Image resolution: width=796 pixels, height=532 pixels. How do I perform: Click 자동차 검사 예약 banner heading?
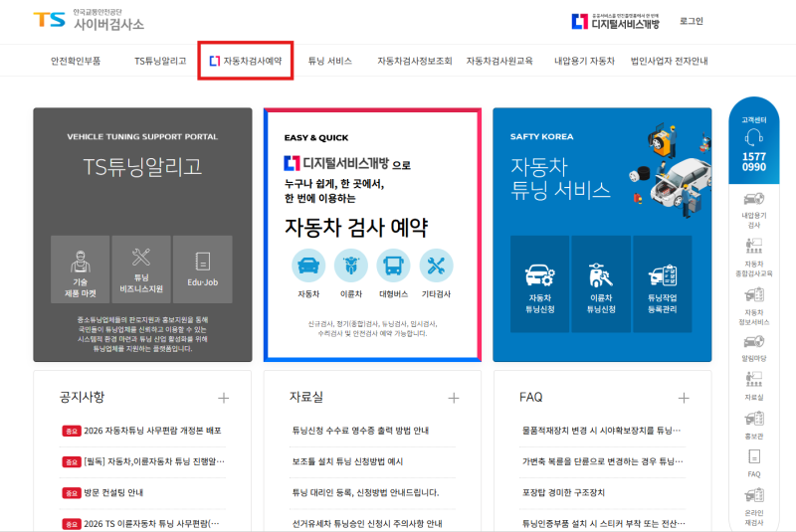[356, 227]
